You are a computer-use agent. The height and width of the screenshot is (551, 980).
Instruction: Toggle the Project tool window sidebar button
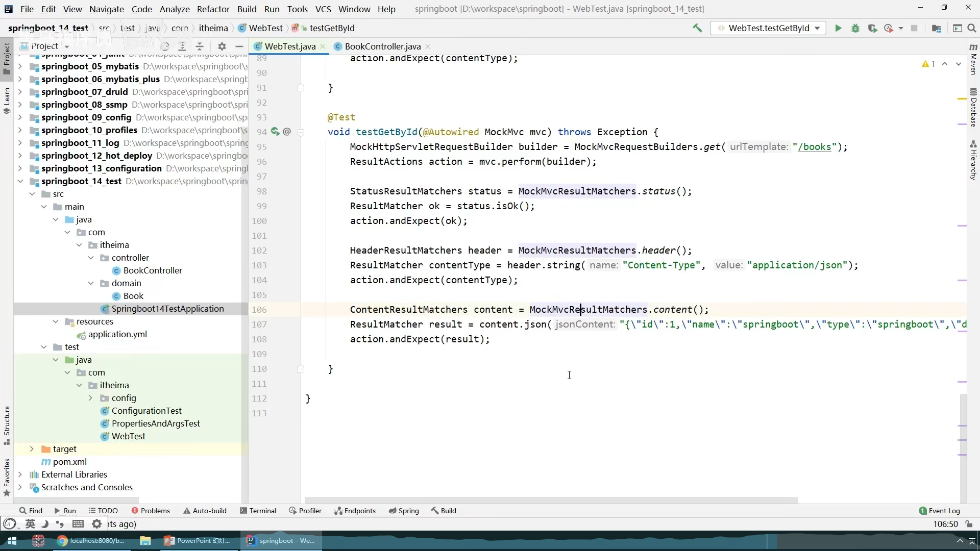tap(7, 59)
